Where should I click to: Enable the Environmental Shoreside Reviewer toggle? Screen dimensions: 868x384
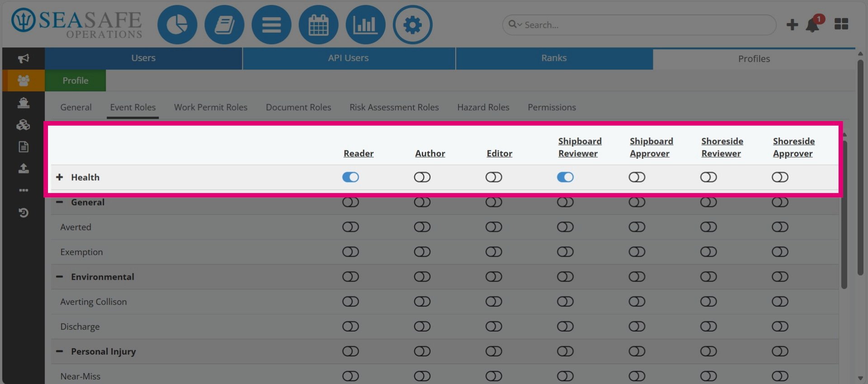coord(708,276)
